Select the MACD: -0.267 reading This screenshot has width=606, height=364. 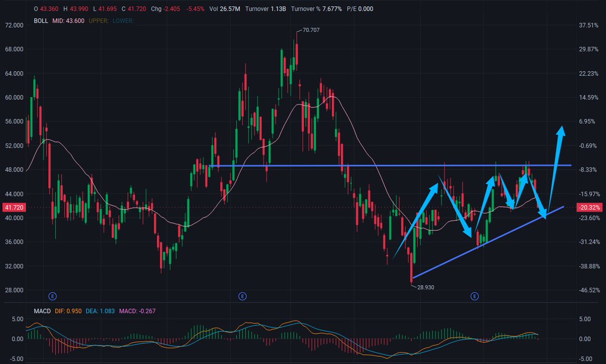137,311
